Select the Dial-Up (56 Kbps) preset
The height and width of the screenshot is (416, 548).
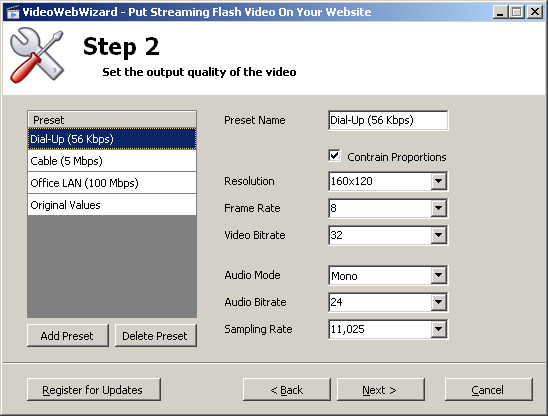click(x=112, y=139)
